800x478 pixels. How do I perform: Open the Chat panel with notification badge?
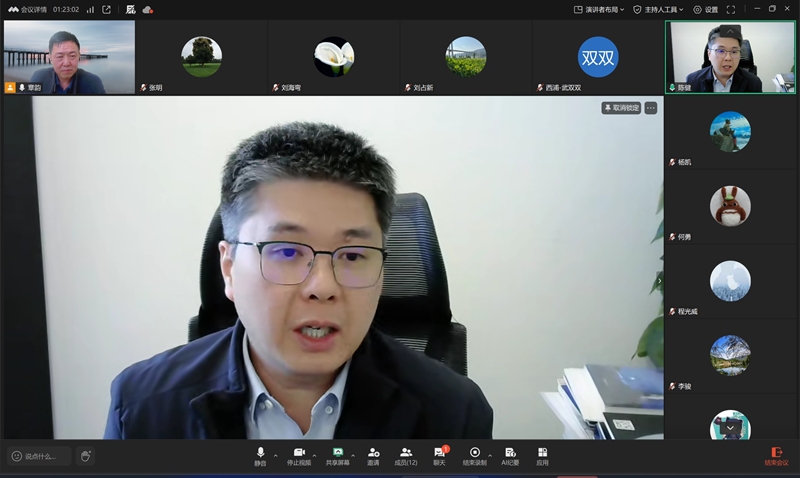pyautogui.click(x=439, y=456)
